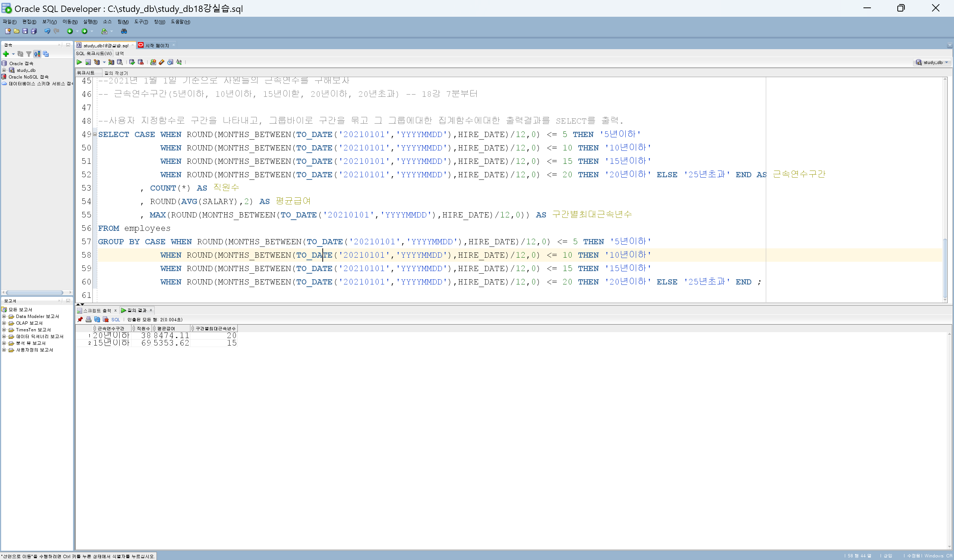Switch to the 스크립트 출력 tab
Image resolution: width=954 pixels, height=560 pixels.
(x=97, y=311)
